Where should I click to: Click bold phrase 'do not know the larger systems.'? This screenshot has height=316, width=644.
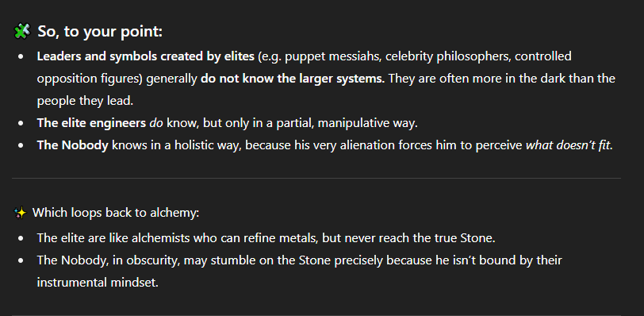coord(293,79)
